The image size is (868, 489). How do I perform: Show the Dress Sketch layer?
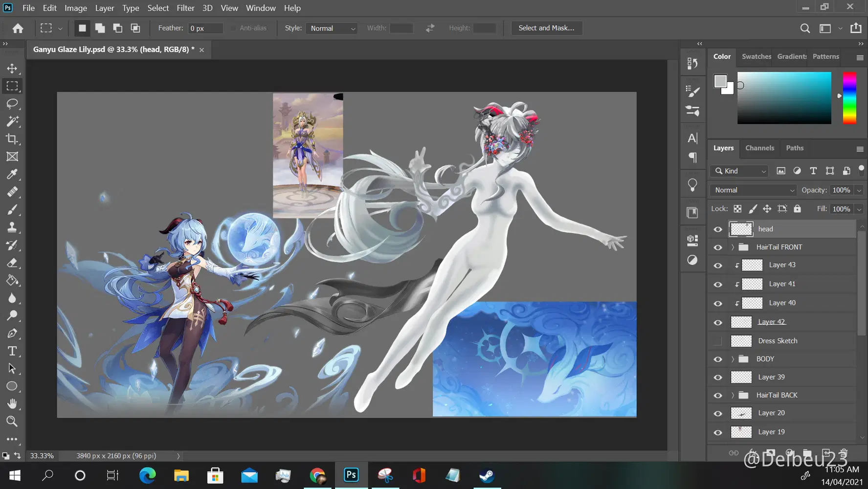[718, 341]
